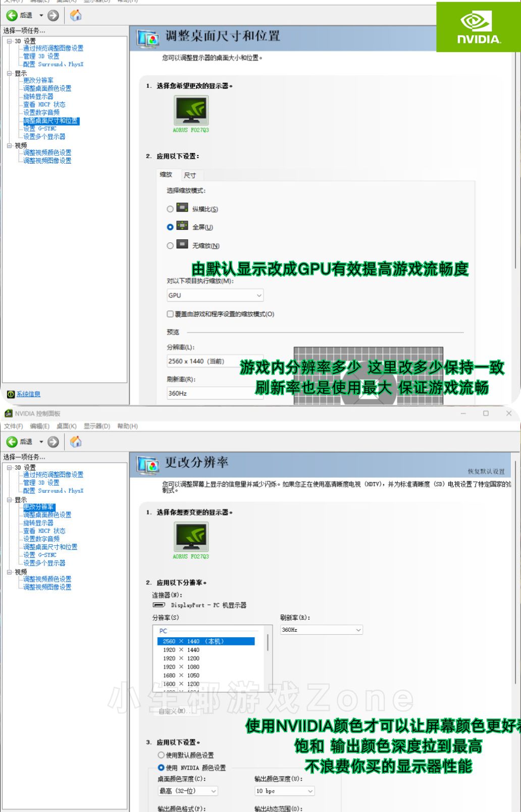Click the Forward arrow in the 调整桌面尺寸和位置 window
The height and width of the screenshot is (812, 521).
coord(53,16)
